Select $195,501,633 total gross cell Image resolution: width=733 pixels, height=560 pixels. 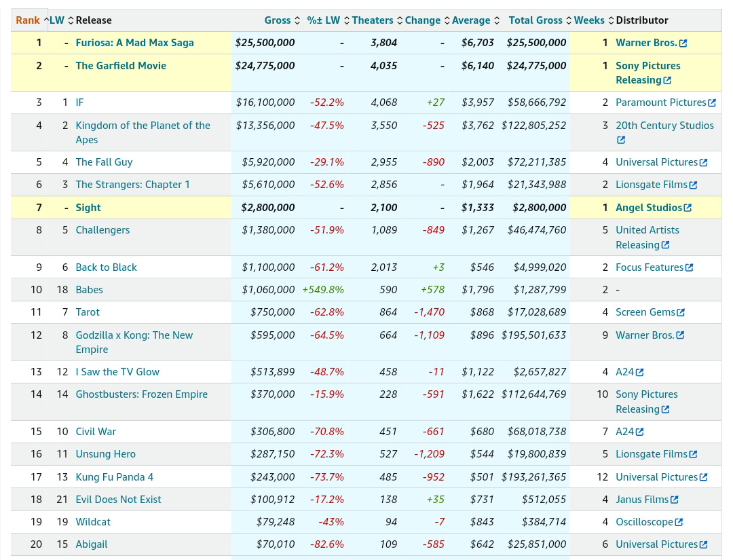pyautogui.click(x=534, y=335)
